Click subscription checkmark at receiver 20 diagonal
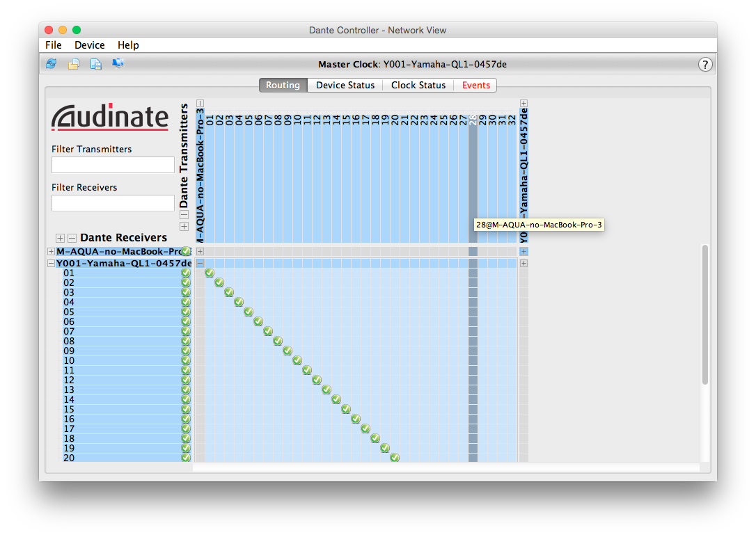Screen dimensions: 756x537 coord(395,457)
